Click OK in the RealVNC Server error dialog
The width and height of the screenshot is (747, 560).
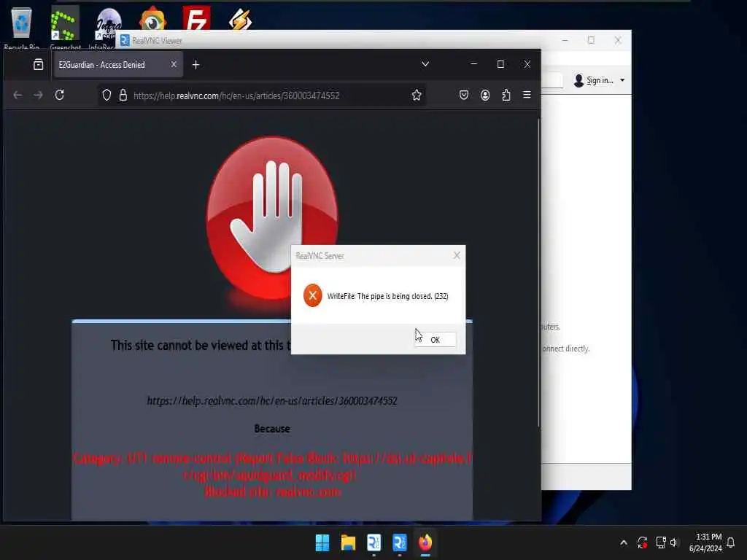[x=435, y=340]
